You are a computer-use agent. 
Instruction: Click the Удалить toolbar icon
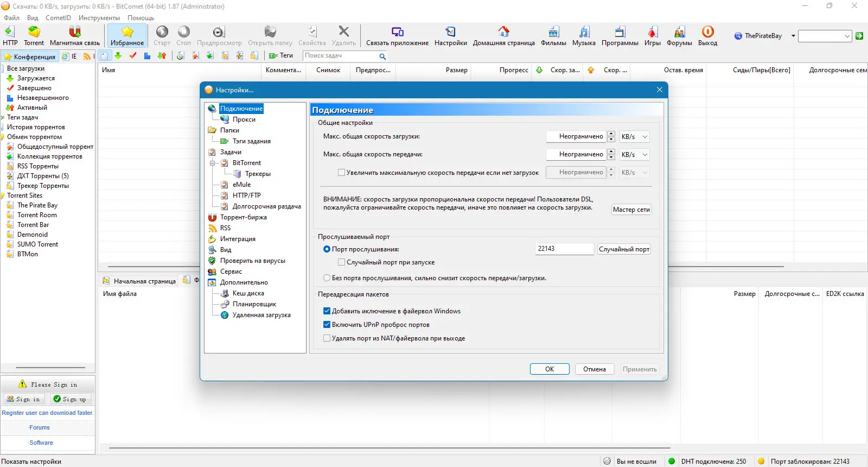tap(343, 36)
